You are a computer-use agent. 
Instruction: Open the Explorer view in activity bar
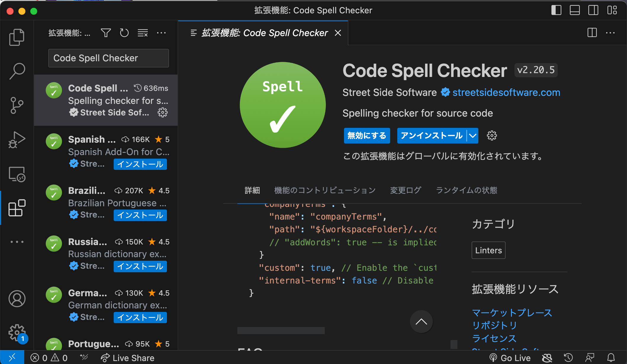pos(17,37)
